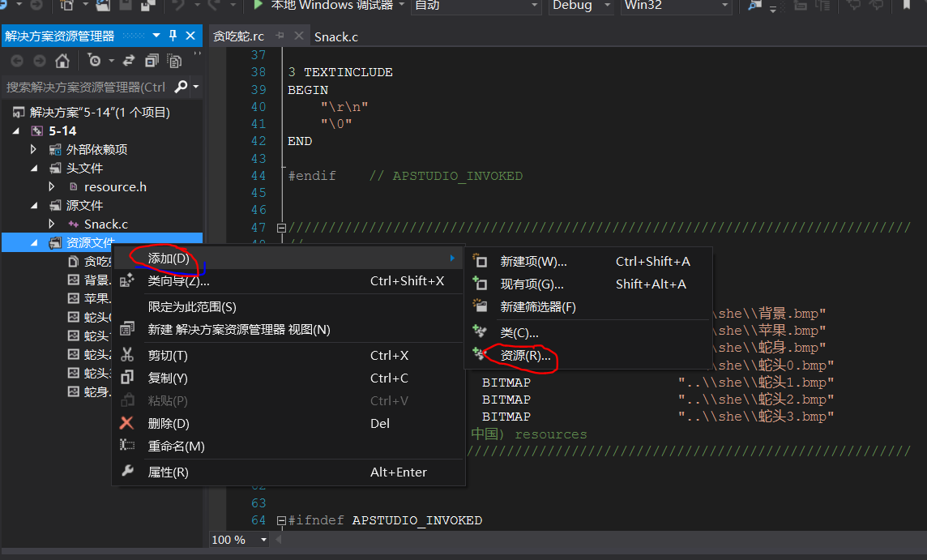Start debugging with the green play button
This screenshot has height=560, width=927.
[x=258, y=6]
